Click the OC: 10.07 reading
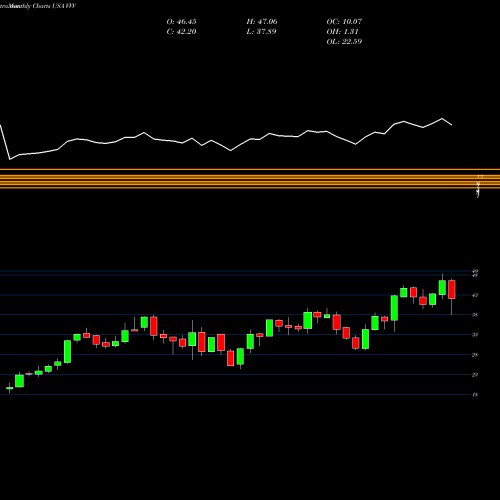 [344, 22]
